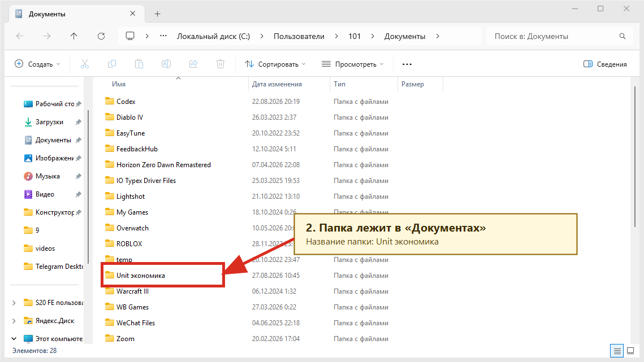644x362 pixels.
Task: Go up one folder level
Action: (x=74, y=36)
